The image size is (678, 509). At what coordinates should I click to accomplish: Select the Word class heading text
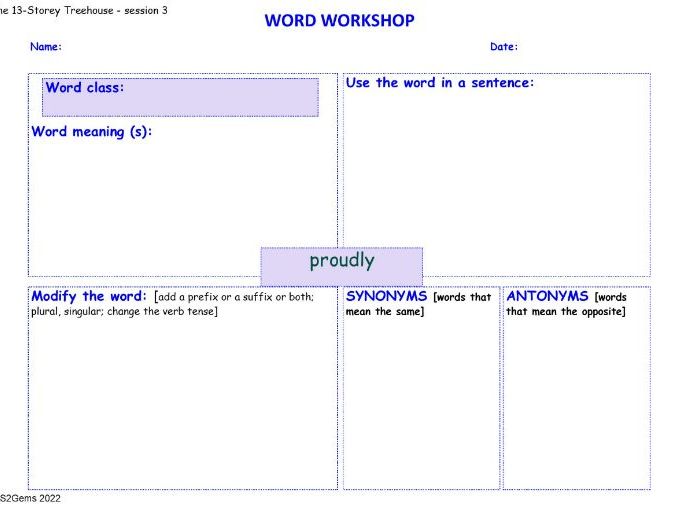85,88
